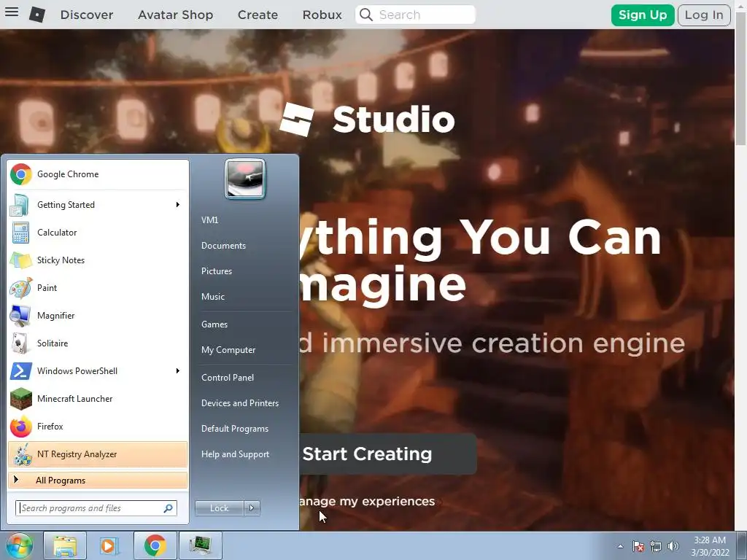
Task: Open Robux in Roblox navigation
Action: tap(322, 15)
